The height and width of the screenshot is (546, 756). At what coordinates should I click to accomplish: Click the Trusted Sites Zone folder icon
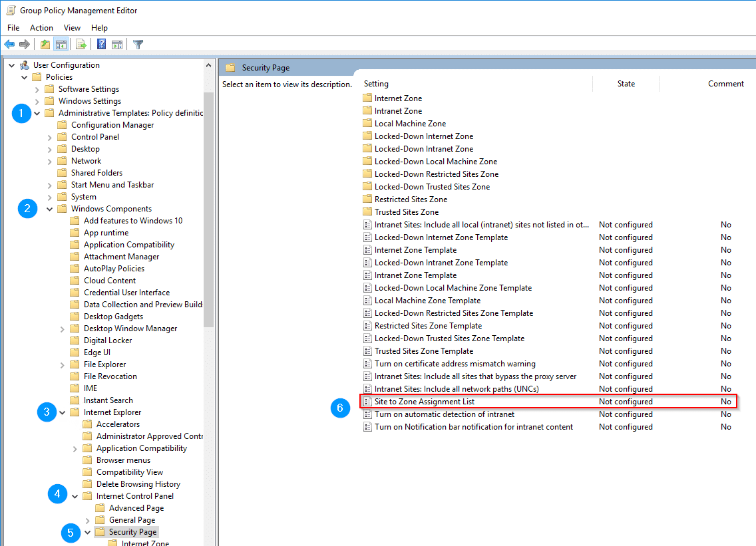tap(367, 211)
